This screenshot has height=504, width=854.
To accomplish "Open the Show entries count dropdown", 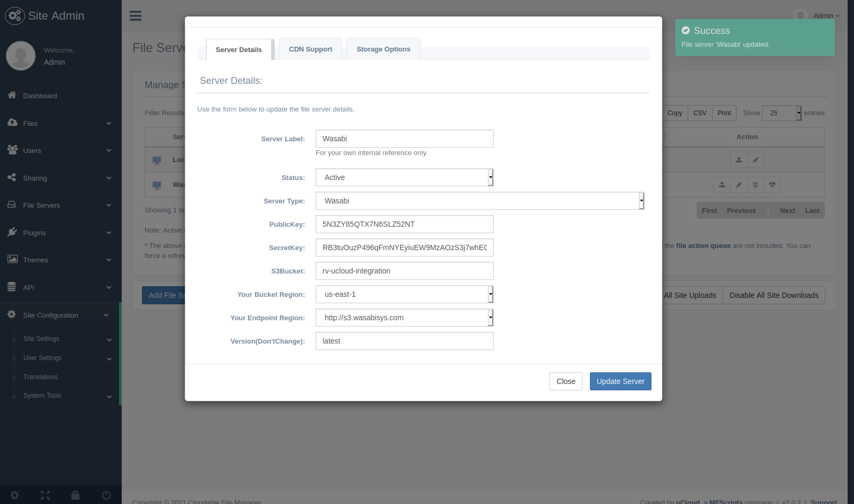I will tap(782, 113).
